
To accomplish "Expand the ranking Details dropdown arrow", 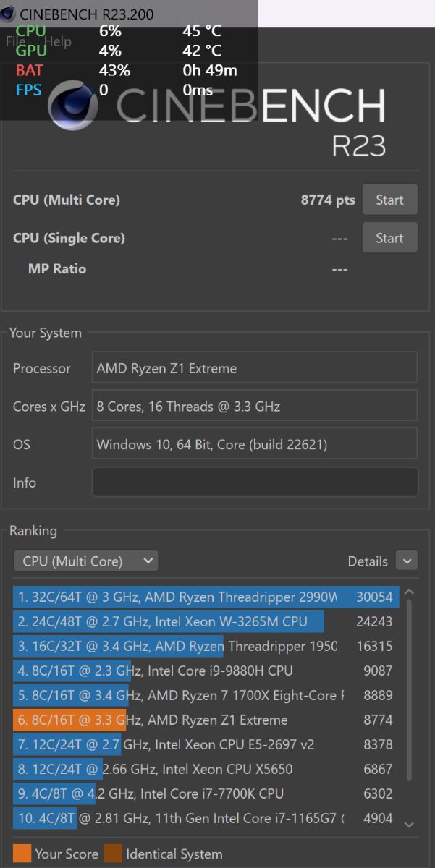I will click(407, 561).
